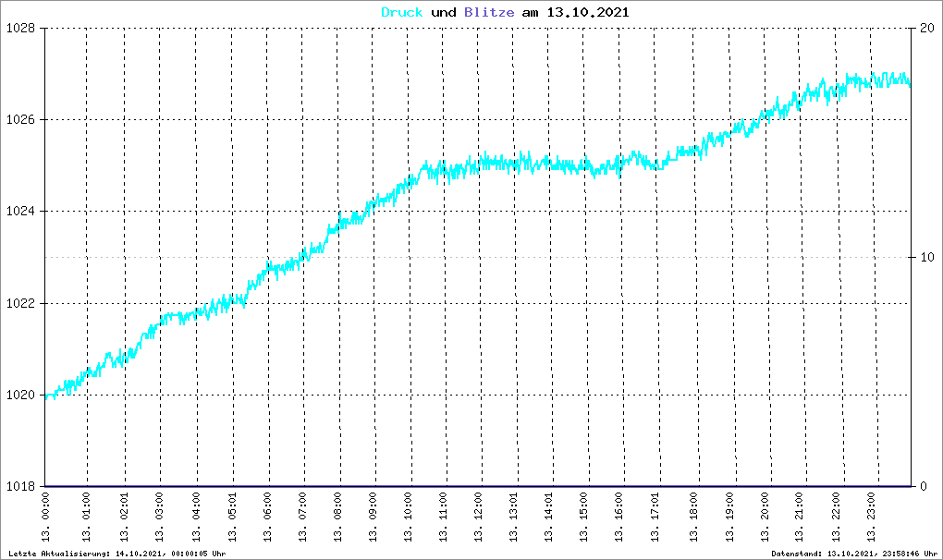Click the time label '13. 10:00'
Viewport: 943px width, 560px height.
coord(409,517)
